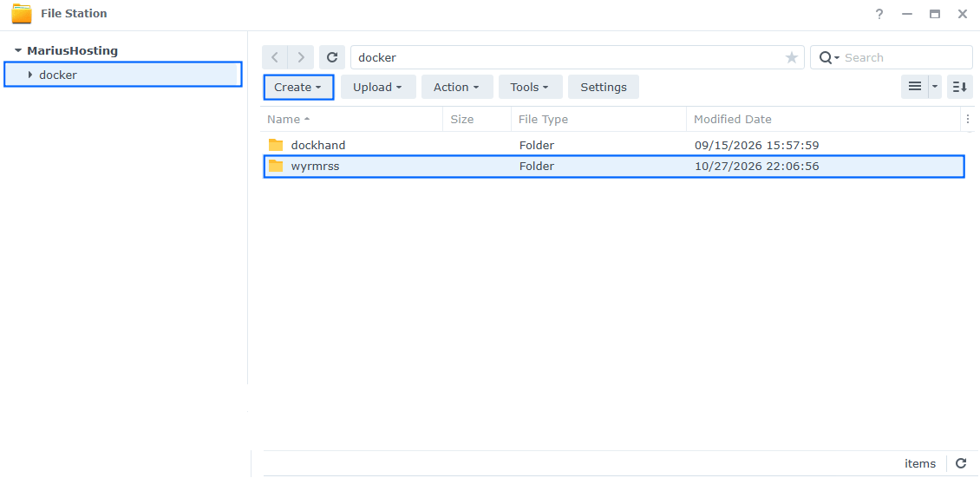Click the Folder type cell in dockhand row
The width and height of the screenshot is (980, 478).
click(x=536, y=145)
